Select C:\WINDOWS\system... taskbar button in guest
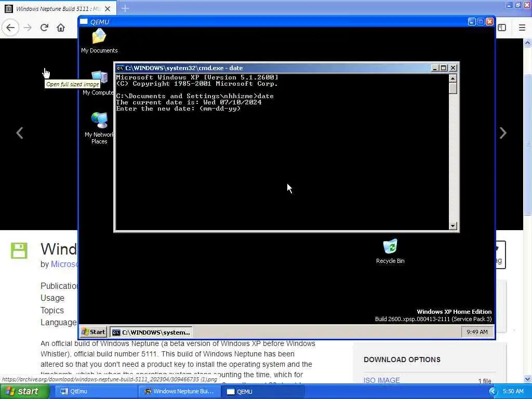The width and height of the screenshot is (532, 399). [x=151, y=332]
